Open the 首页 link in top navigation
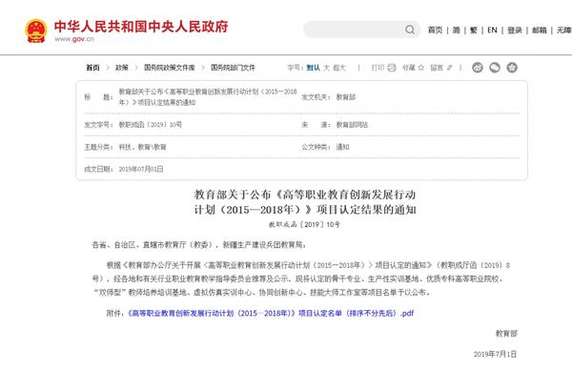This screenshot has width=572, height=392. tap(435, 31)
